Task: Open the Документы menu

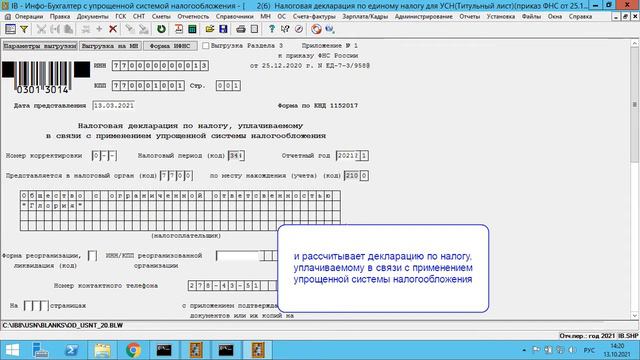Action: pos(93,17)
